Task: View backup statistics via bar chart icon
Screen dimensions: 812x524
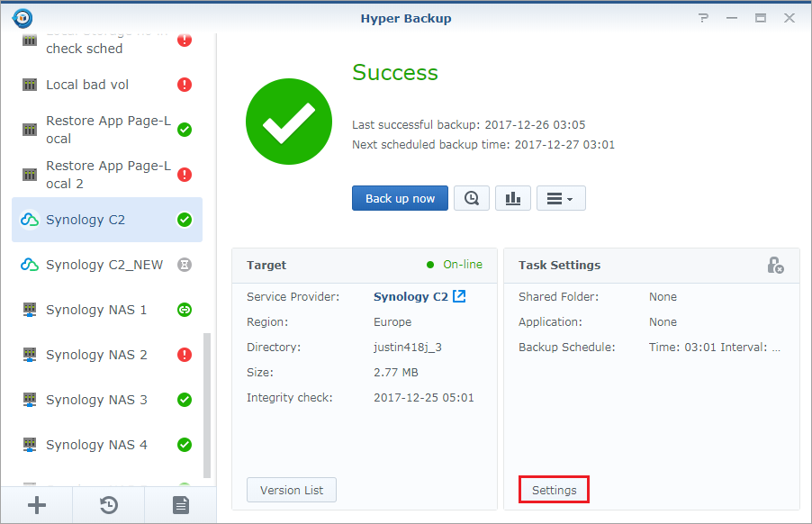Action: coord(512,197)
